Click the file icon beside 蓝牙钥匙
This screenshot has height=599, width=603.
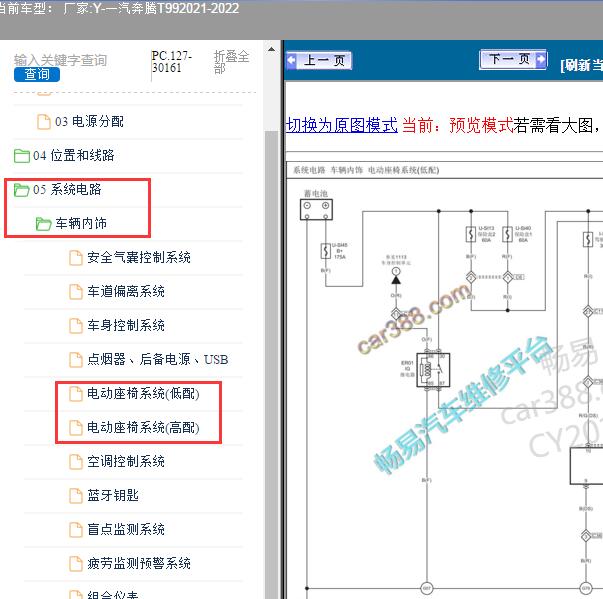pos(76,496)
